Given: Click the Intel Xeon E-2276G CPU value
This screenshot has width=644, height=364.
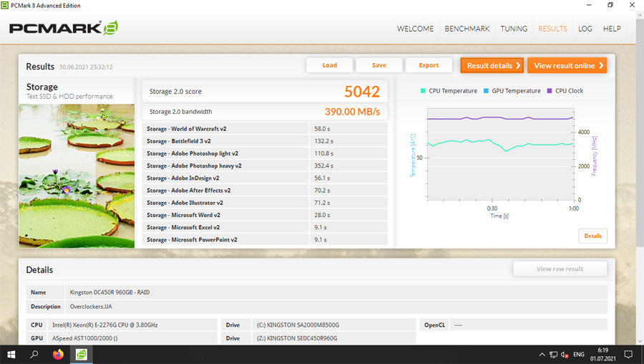Looking at the screenshot, I should [132, 325].
